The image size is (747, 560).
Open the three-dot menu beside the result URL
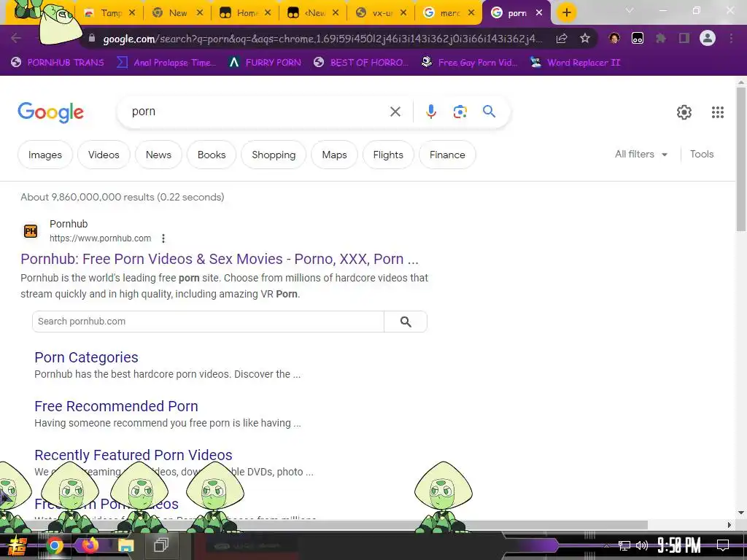pyautogui.click(x=163, y=238)
